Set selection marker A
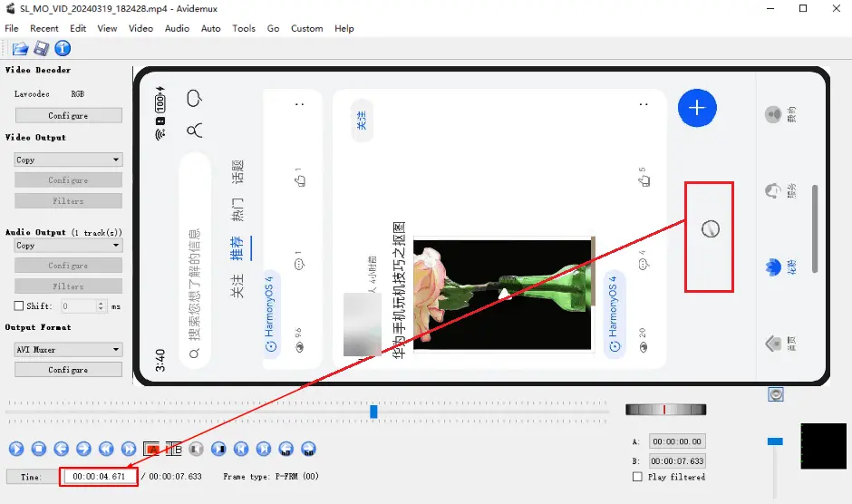This screenshot has height=504, width=852. (x=151, y=449)
